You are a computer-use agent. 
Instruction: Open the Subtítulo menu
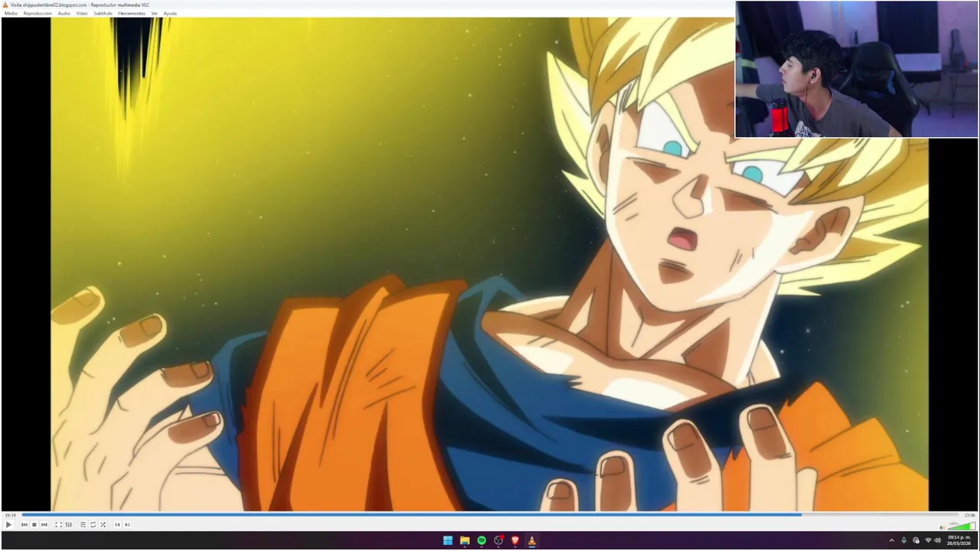coord(103,13)
